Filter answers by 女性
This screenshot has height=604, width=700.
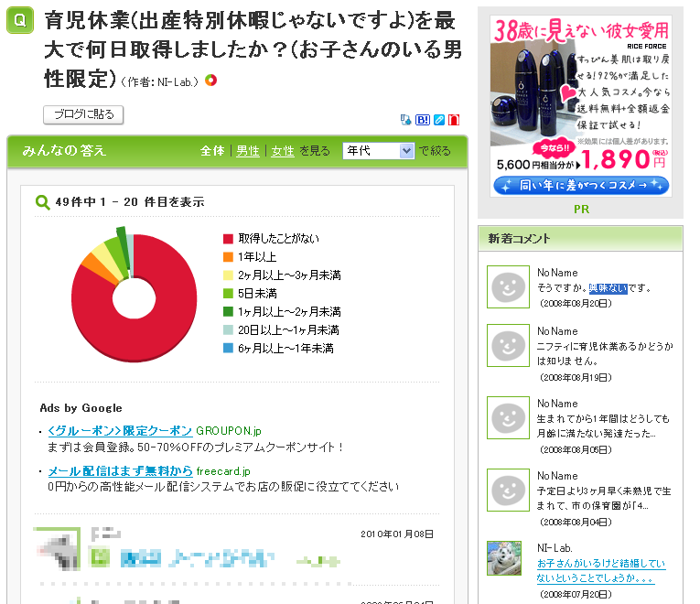pyautogui.click(x=283, y=151)
